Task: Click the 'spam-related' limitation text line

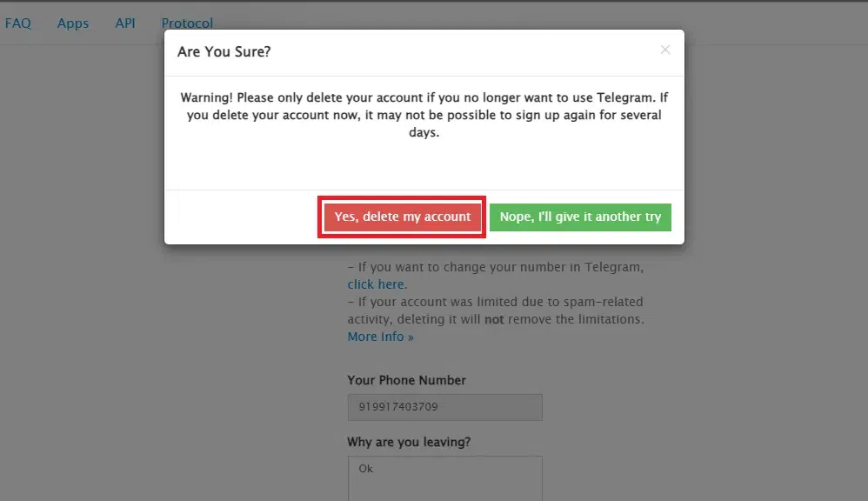Action: pyautogui.click(x=495, y=302)
